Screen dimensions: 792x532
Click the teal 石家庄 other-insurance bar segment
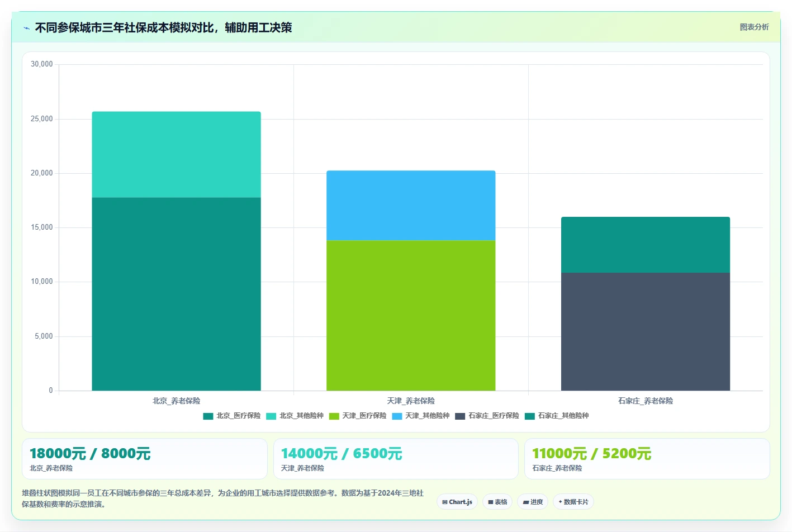coord(646,245)
